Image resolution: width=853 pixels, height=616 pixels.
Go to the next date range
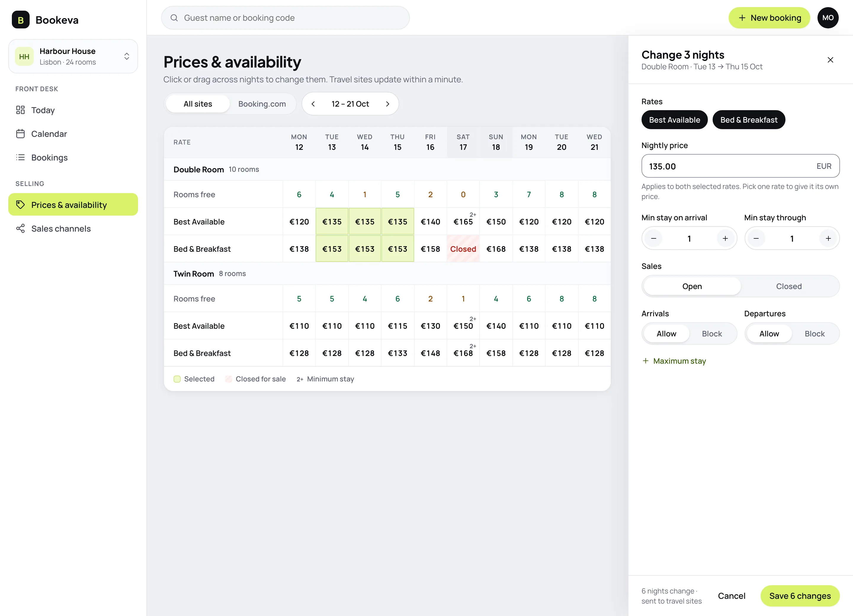coord(387,104)
